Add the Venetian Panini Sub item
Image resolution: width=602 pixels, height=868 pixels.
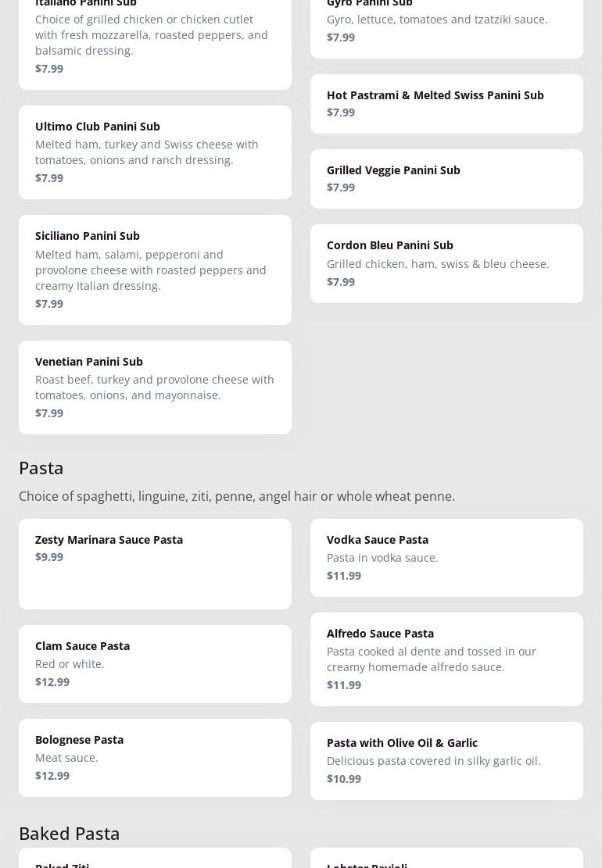pos(155,387)
